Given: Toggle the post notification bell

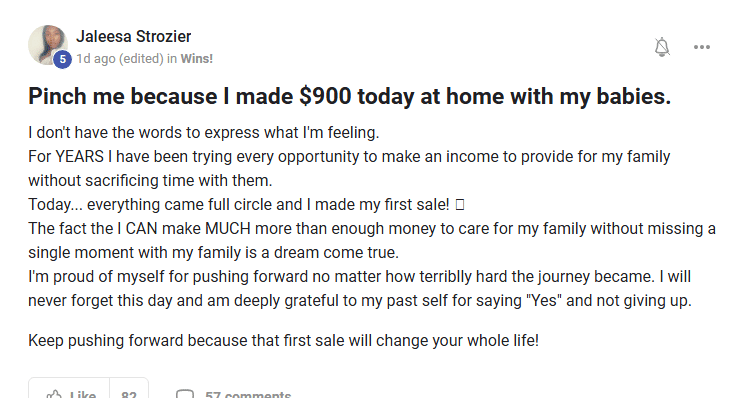Looking at the screenshot, I should tap(662, 47).
